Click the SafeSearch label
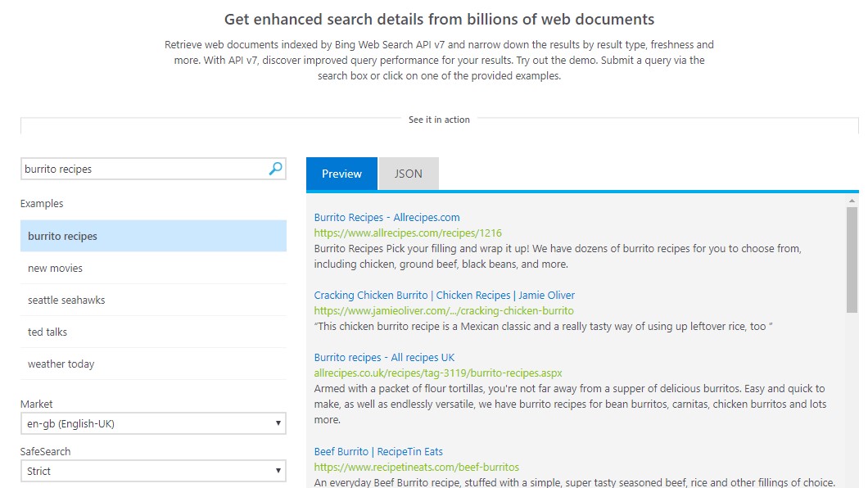This screenshot has height=488, width=868. (45, 451)
